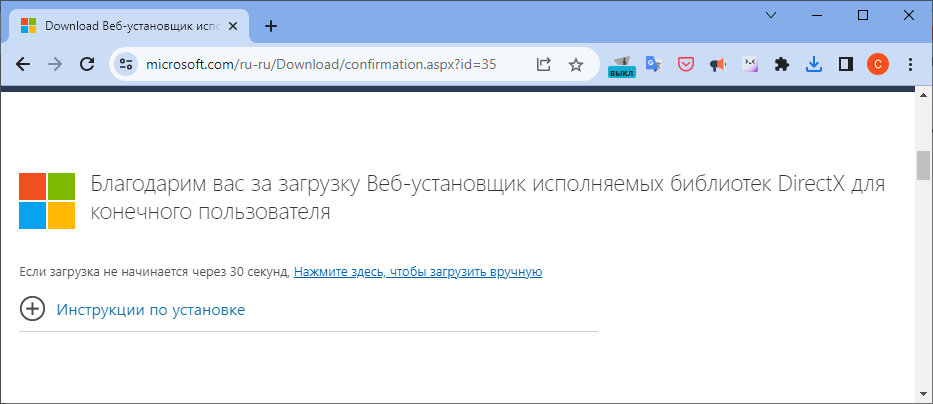Select the Download Веб-установщик tab
The image size is (933, 404).
[129, 26]
